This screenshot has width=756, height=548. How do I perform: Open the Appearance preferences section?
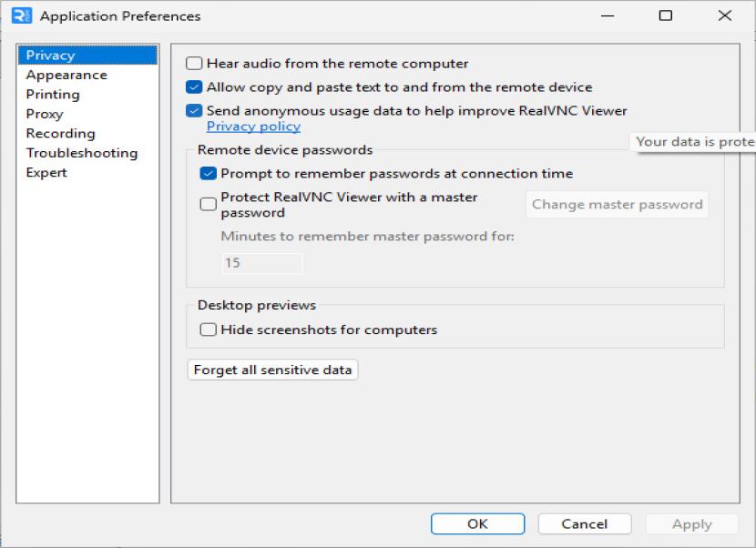coord(66,75)
